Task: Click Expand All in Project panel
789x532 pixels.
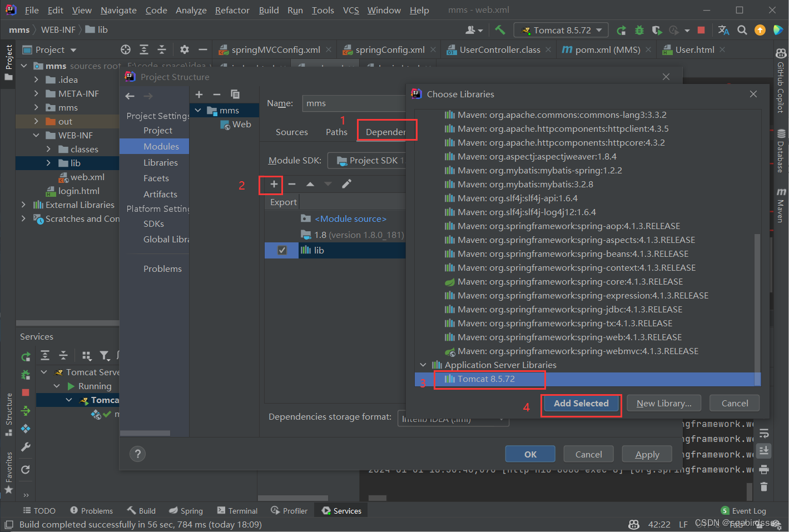Action: (x=144, y=49)
